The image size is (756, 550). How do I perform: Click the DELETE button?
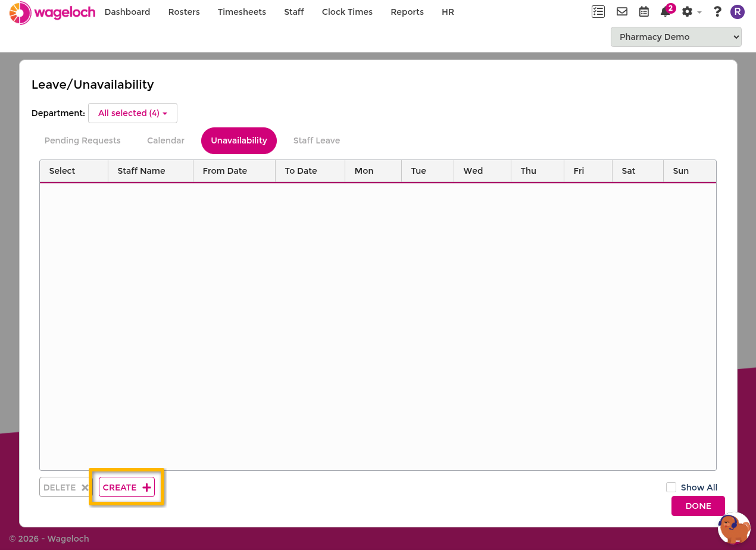click(64, 487)
